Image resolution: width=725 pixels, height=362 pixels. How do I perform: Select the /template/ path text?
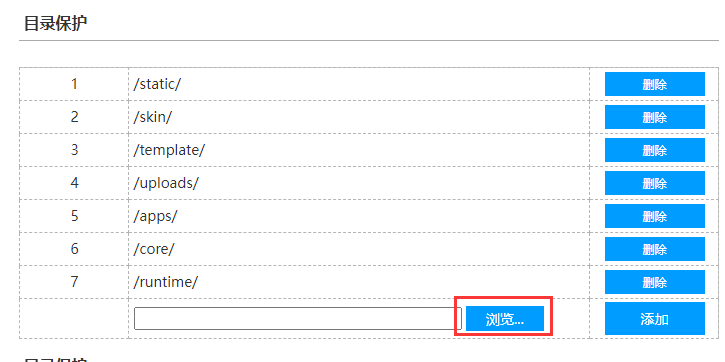click(169, 150)
